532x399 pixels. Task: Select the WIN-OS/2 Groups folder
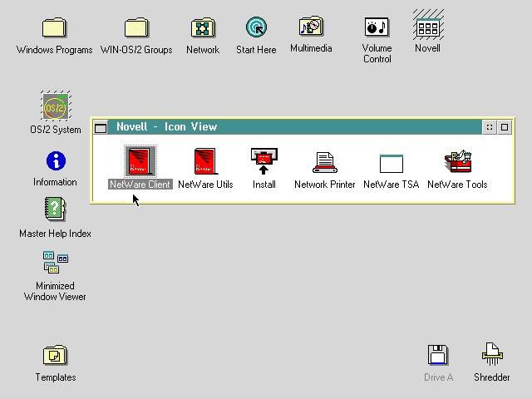point(136,27)
